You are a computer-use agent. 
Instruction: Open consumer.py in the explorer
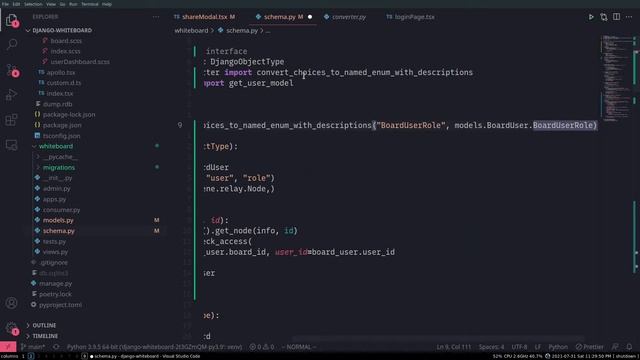coord(61,209)
